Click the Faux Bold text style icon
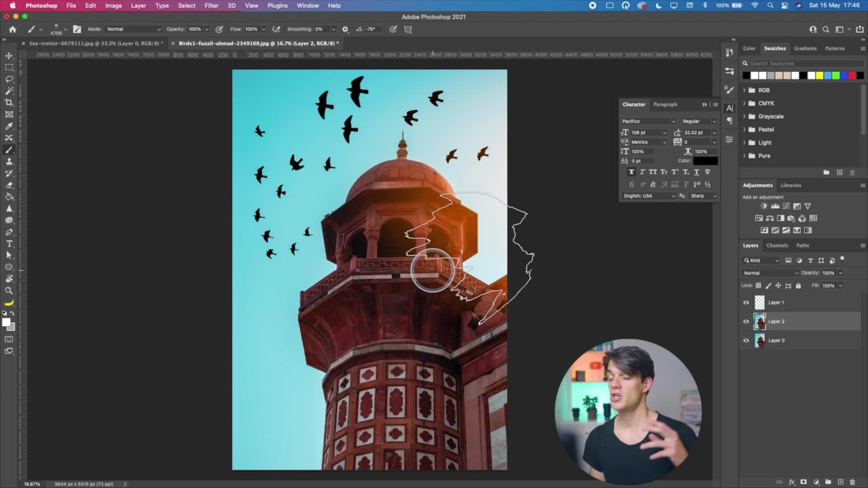This screenshot has height=488, width=868. click(631, 172)
